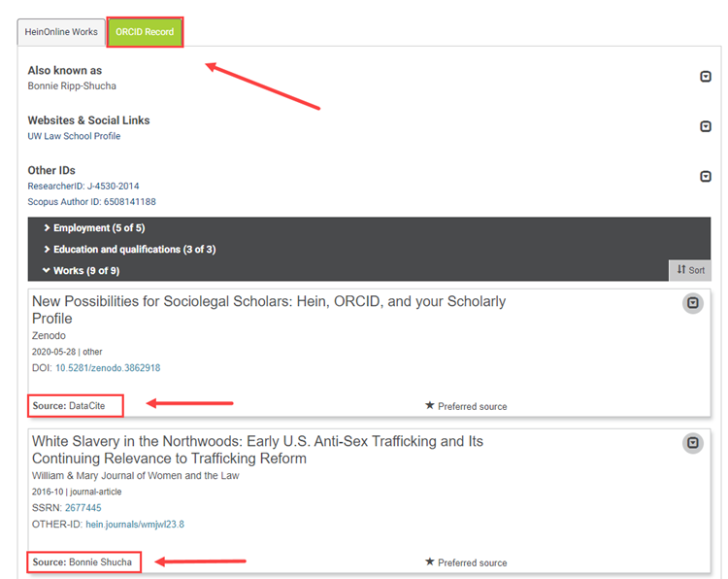
Task: Click the New Possibilities for Sociolegal Scholars title
Action: [x=269, y=310]
